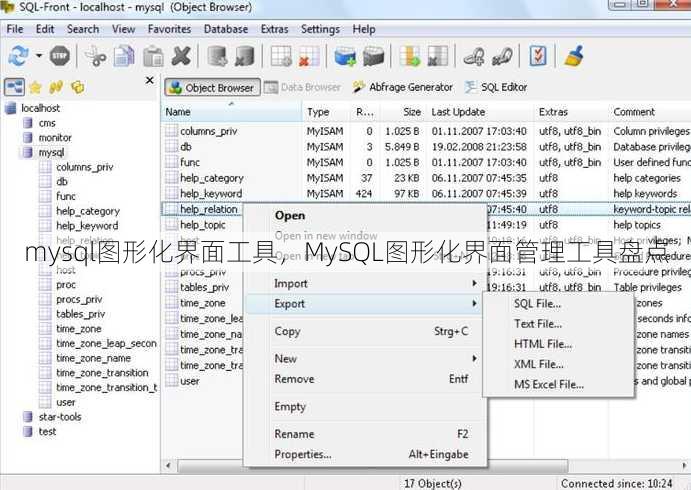This screenshot has width=691, height=490.
Task: Export as SQL File...
Action: (558, 304)
